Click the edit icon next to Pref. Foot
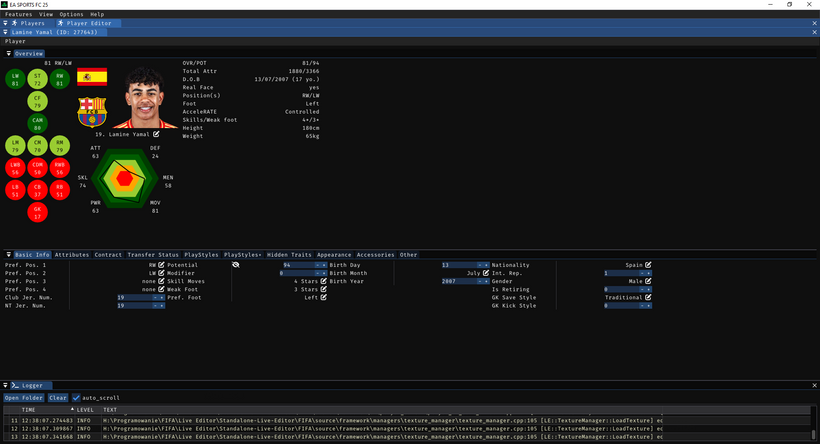Screen dimensions: 820x444 pyautogui.click(x=324, y=297)
